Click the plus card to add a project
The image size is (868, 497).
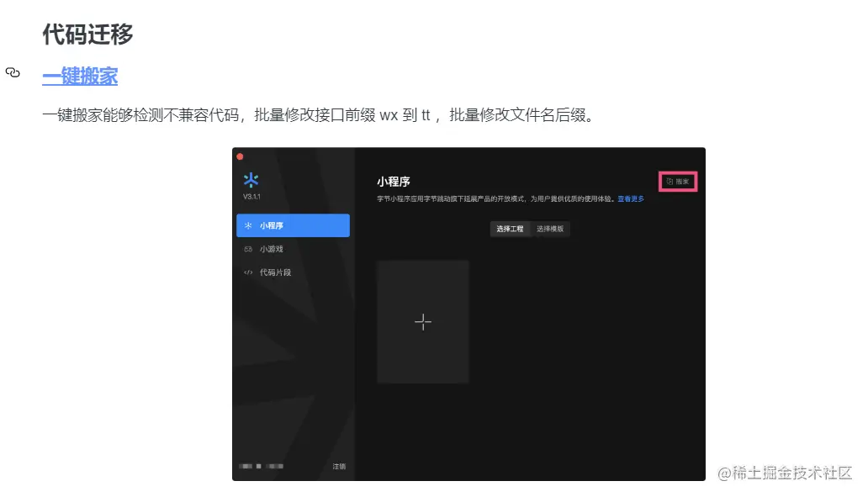(423, 321)
